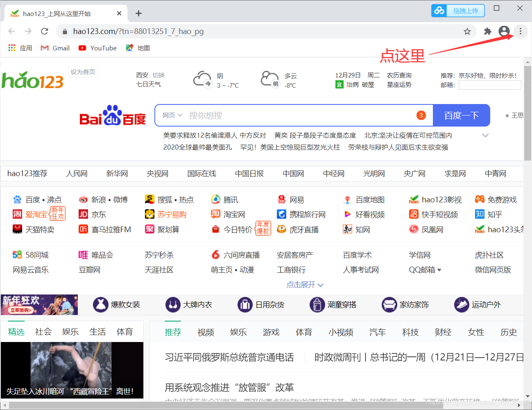Click the 百度一下 search button
This screenshot has height=410, width=532.
click(461, 115)
